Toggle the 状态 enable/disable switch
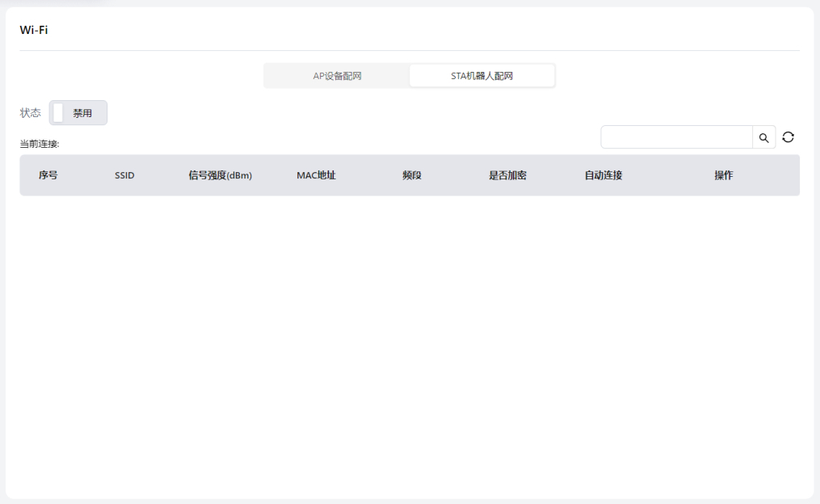The height and width of the screenshot is (504, 820). pos(78,113)
